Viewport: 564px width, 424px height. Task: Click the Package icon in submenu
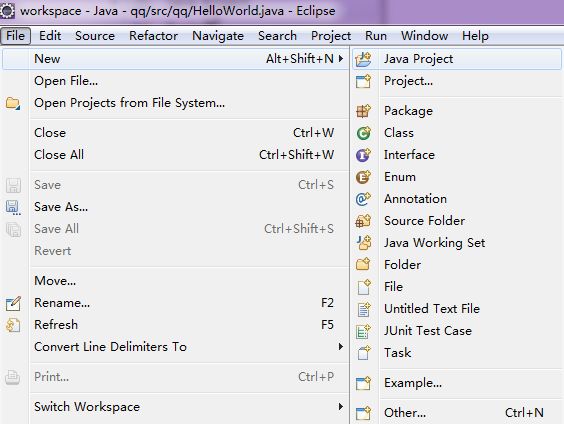pos(363,111)
